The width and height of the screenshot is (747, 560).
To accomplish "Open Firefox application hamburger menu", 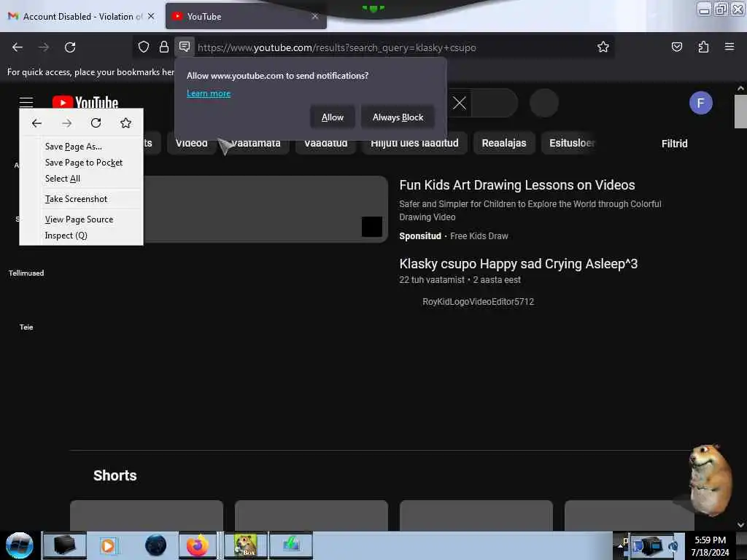I will [729, 47].
